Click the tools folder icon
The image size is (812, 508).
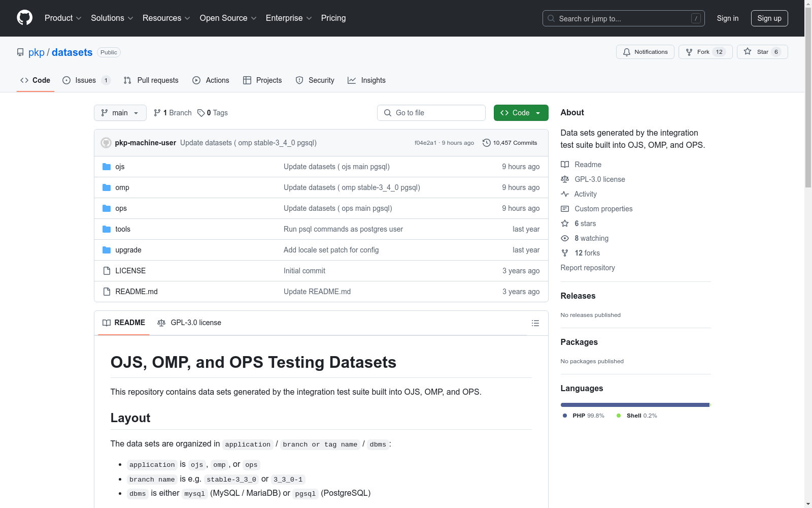click(107, 229)
